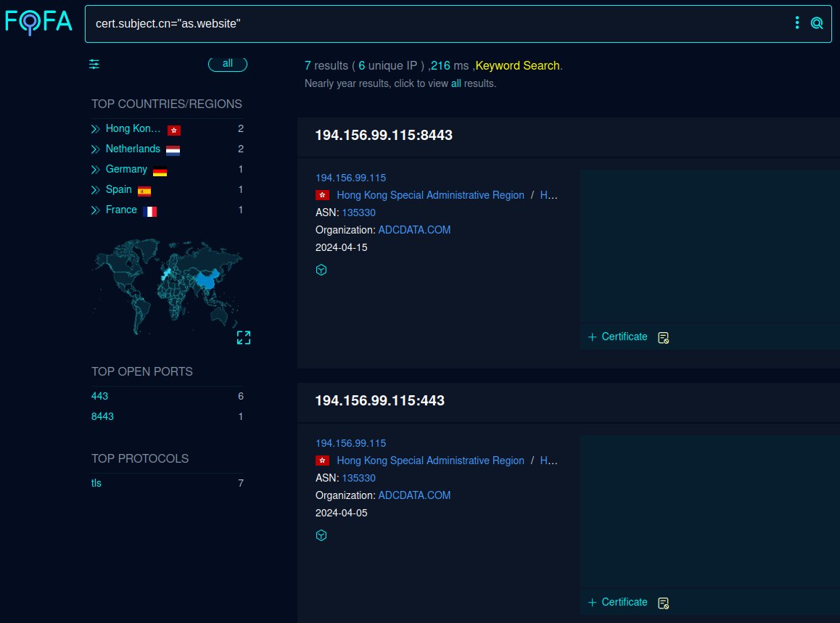The width and height of the screenshot is (840, 623).
Task: Click date 2024-04-15
Action: pos(341,247)
